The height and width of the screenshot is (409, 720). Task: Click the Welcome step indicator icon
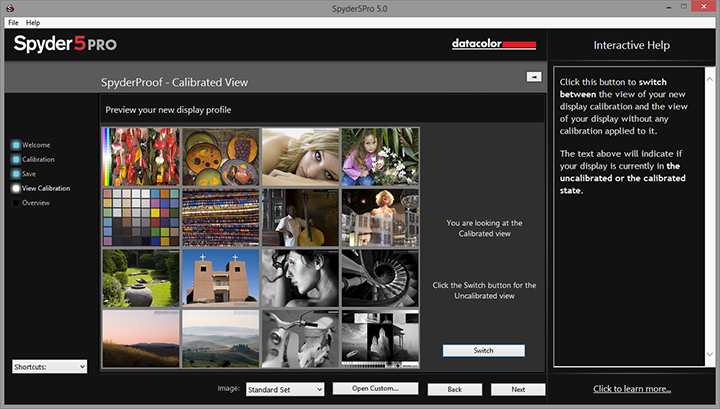[x=16, y=145]
